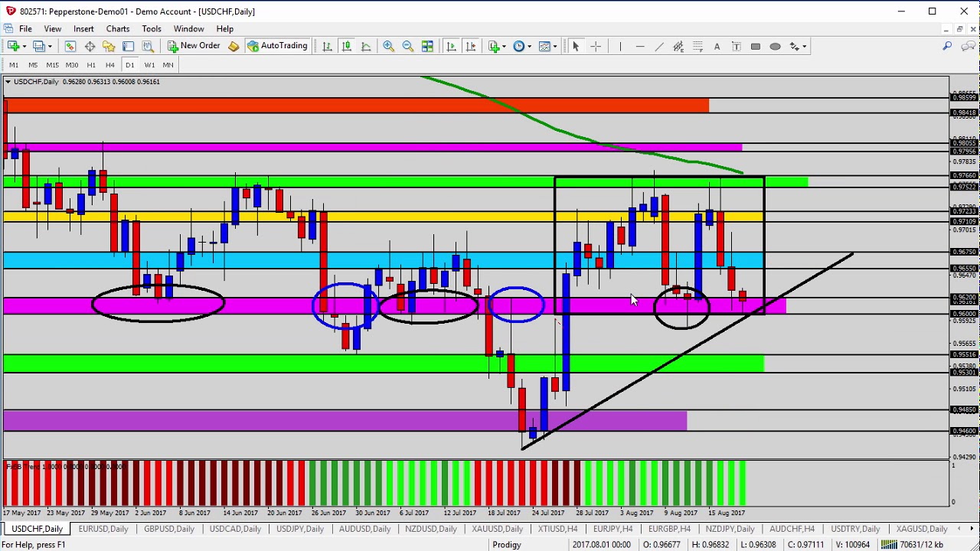The image size is (980, 551).
Task: Tile chart windows icon
Action: (x=427, y=46)
